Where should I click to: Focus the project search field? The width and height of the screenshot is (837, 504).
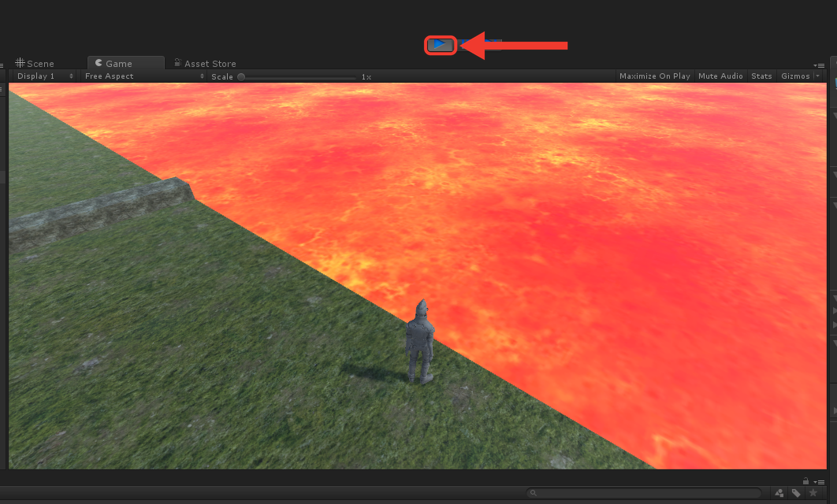(x=643, y=493)
